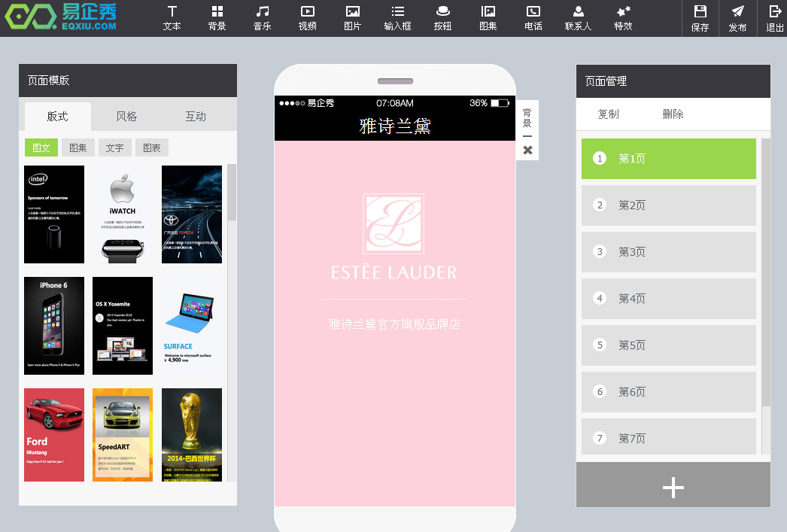The image size is (787, 532).
Task: Insert a 按钮 button element
Action: 442,18
